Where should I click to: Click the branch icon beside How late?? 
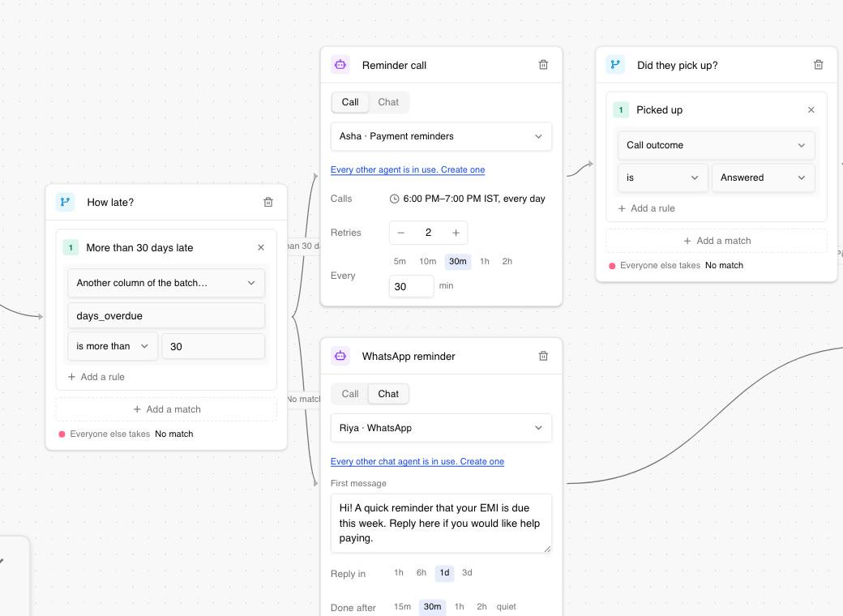point(65,202)
